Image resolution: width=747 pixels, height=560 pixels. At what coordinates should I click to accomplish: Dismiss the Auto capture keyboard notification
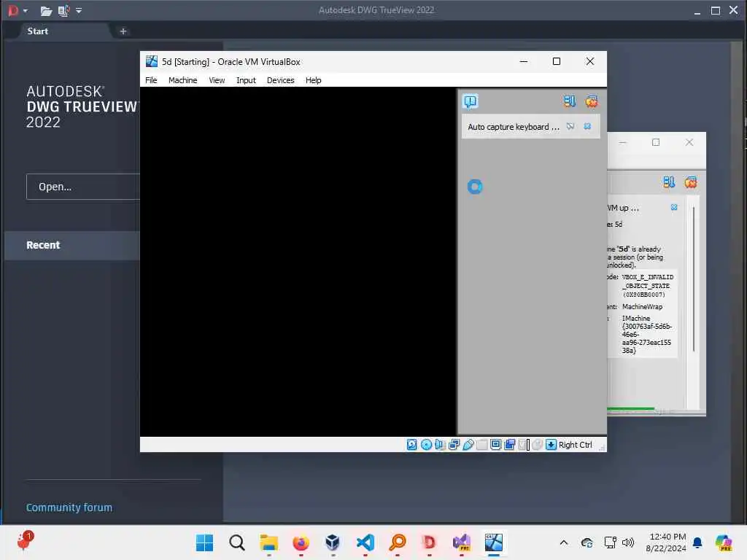(587, 126)
